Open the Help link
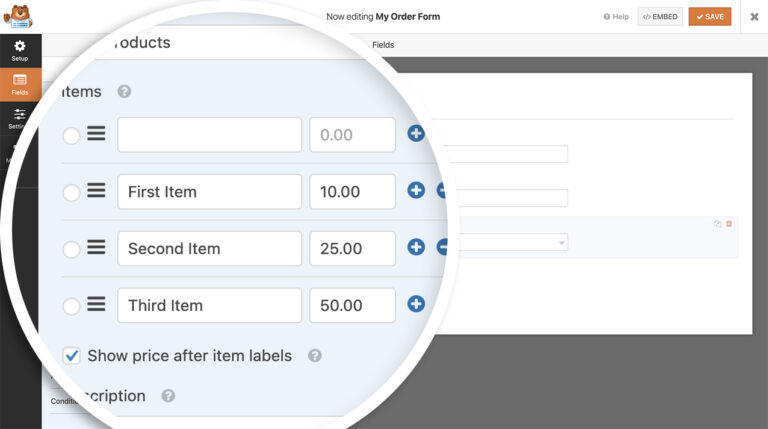 click(x=615, y=17)
